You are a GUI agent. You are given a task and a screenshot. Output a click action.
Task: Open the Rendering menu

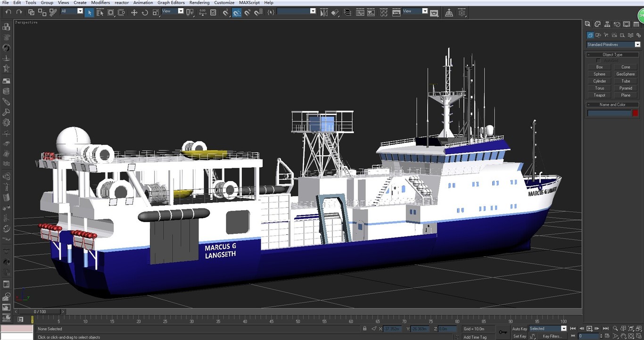[199, 3]
